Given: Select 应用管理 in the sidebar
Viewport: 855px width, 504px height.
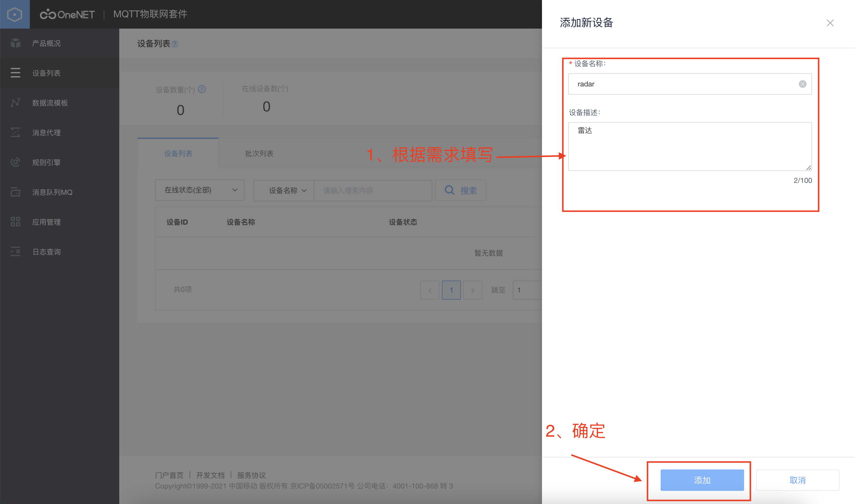Looking at the screenshot, I should tap(46, 222).
